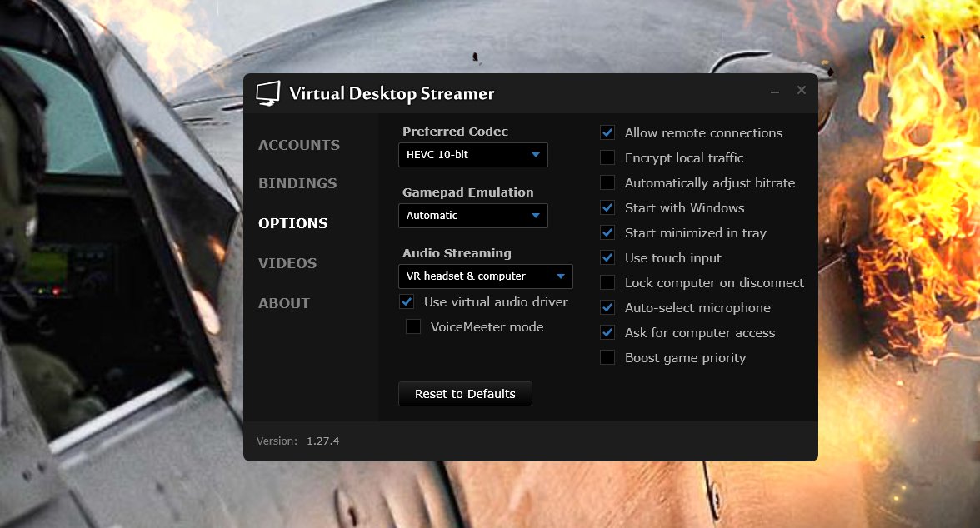Enable Encrypt local traffic
The width and height of the screenshot is (980, 528).
608,158
